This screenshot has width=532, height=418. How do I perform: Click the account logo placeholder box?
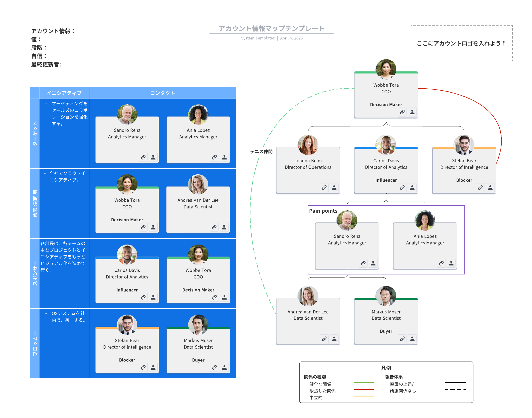[462, 43]
